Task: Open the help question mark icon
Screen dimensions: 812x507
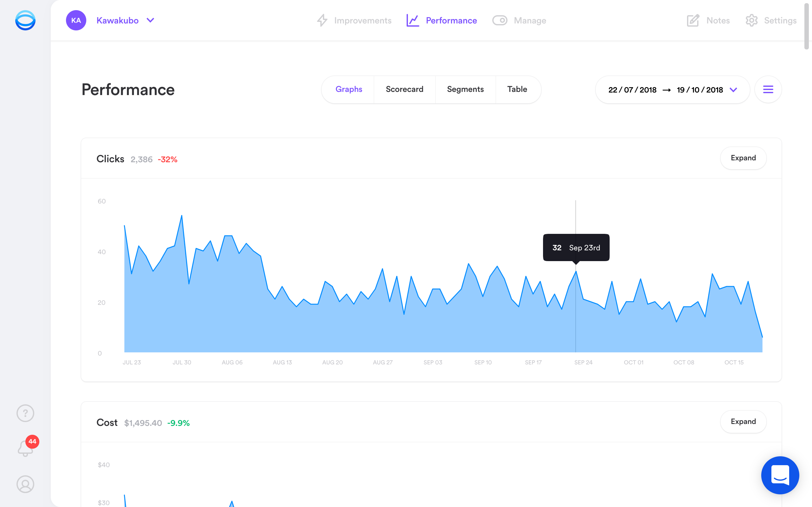Action: (25, 413)
